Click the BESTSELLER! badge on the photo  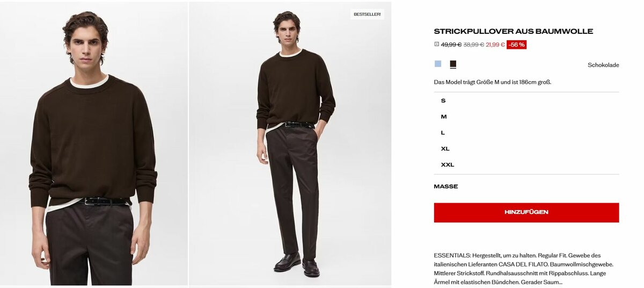click(367, 14)
